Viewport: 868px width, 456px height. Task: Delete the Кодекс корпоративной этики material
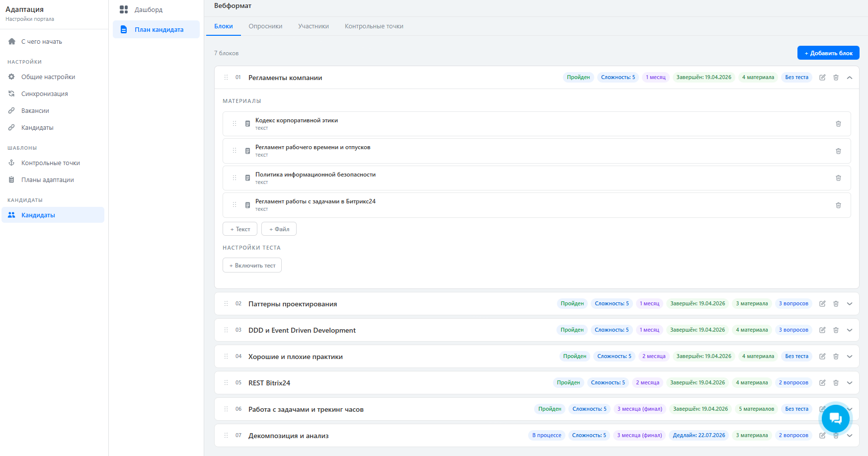(838, 124)
